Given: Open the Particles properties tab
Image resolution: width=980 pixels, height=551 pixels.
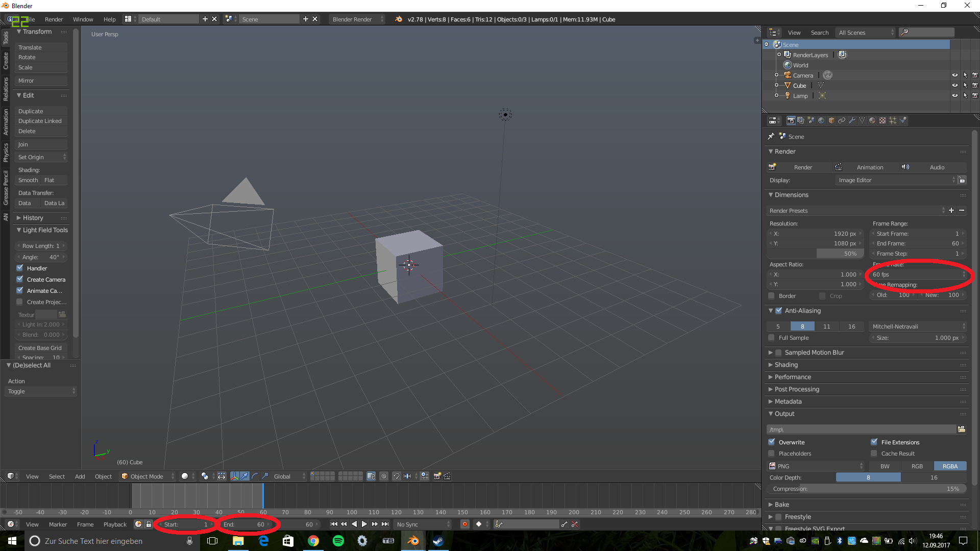Looking at the screenshot, I should [x=893, y=120].
